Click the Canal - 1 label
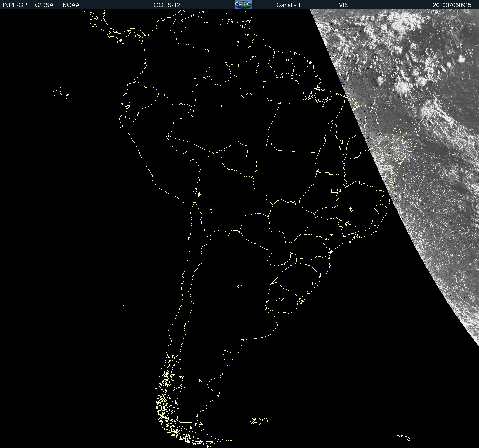This screenshot has height=448, width=479. click(x=289, y=5)
